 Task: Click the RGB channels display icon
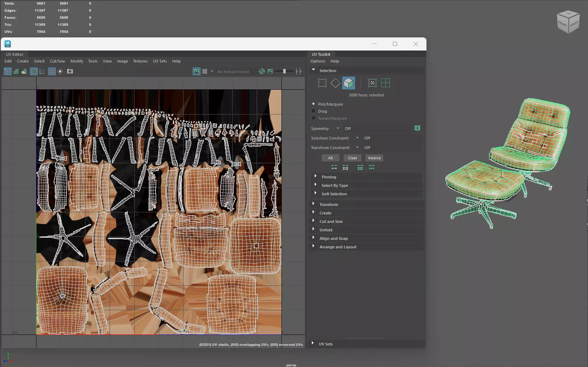click(x=262, y=71)
